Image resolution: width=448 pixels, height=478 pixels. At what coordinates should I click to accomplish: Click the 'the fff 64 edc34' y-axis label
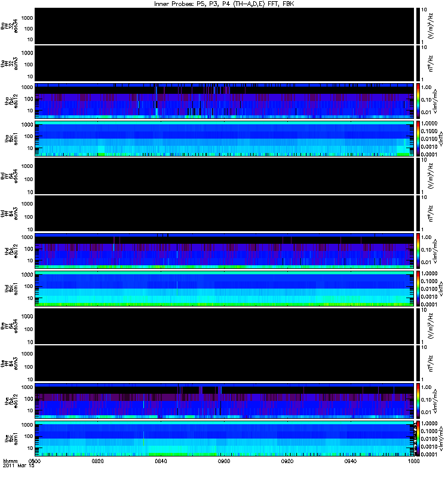10,326
